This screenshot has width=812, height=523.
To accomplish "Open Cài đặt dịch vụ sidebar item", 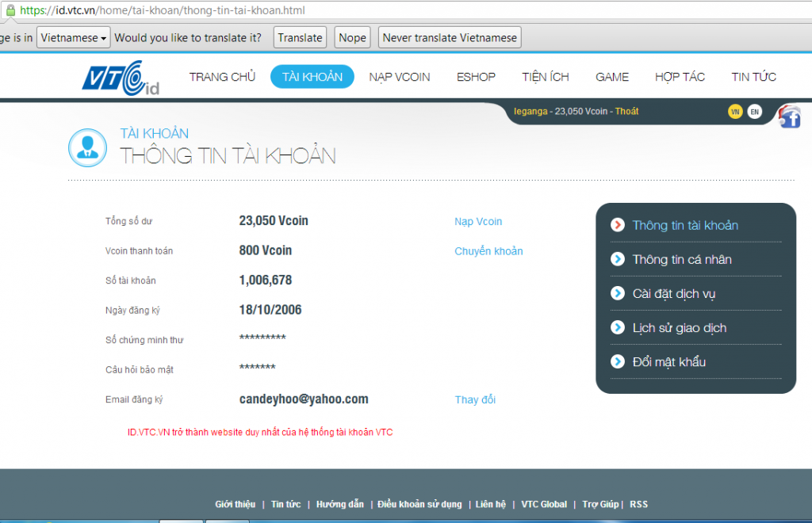I will click(674, 293).
